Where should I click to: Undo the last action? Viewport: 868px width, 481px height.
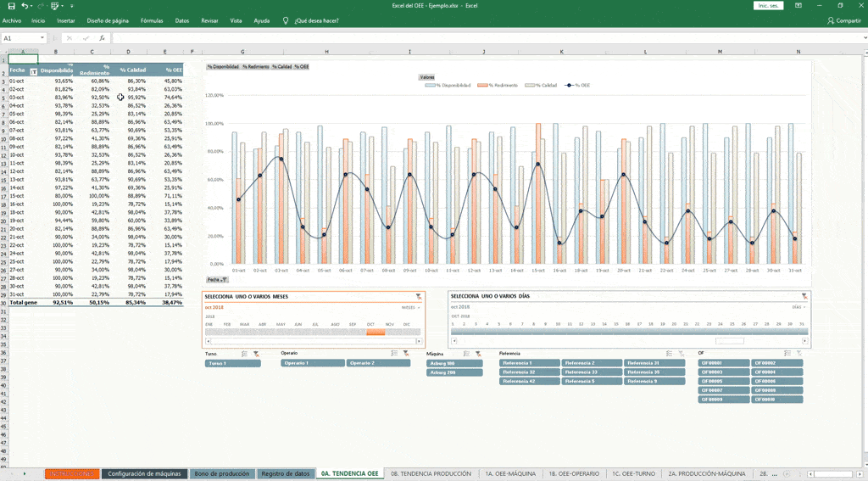click(24, 6)
